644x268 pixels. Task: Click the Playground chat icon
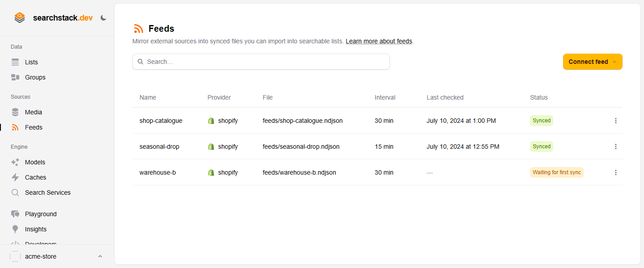[x=15, y=214]
